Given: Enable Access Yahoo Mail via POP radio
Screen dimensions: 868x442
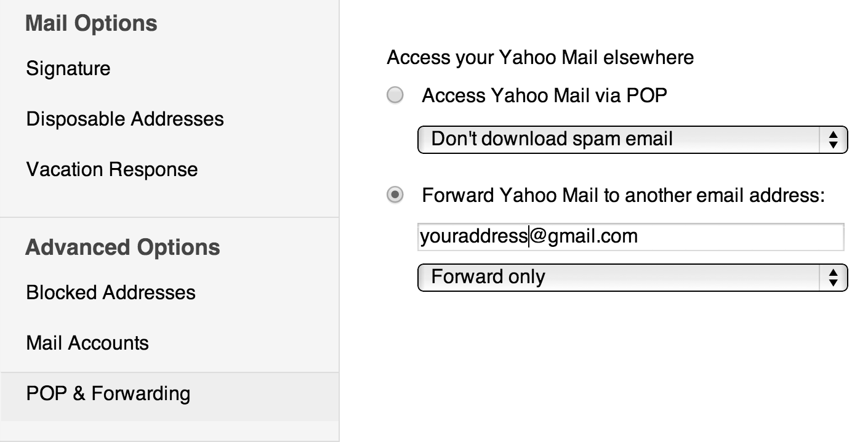Looking at the screenshot, I should click(395, 95).
